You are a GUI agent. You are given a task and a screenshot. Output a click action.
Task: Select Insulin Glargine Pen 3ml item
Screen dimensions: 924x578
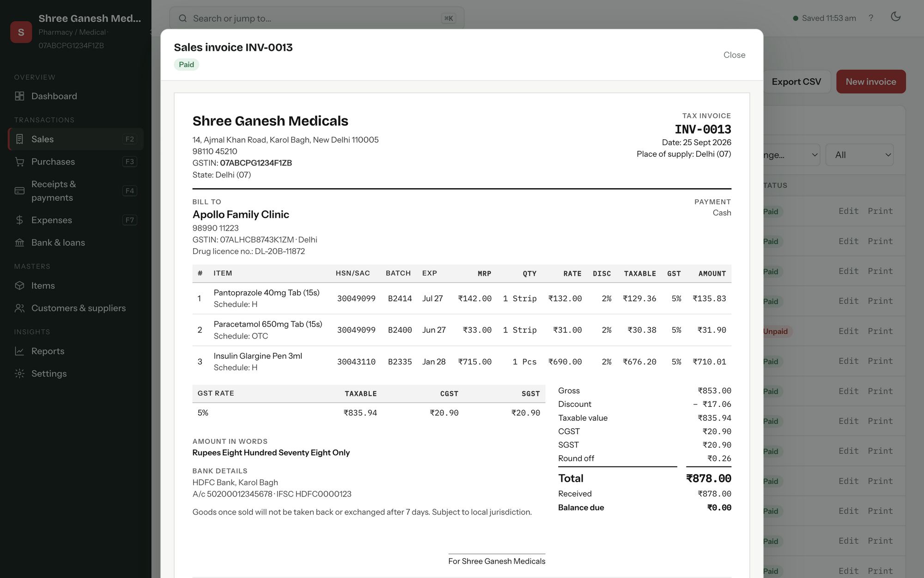258,356
